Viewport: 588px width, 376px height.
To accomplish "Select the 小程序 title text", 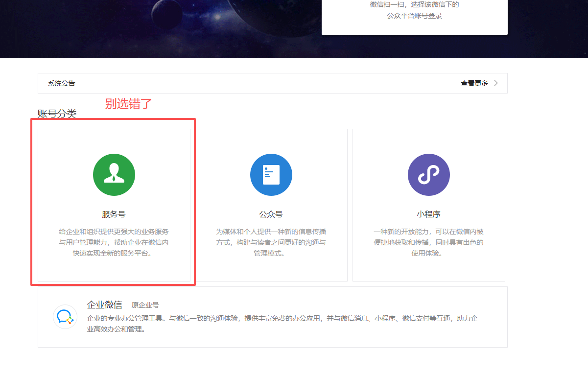I will point(428,214).
